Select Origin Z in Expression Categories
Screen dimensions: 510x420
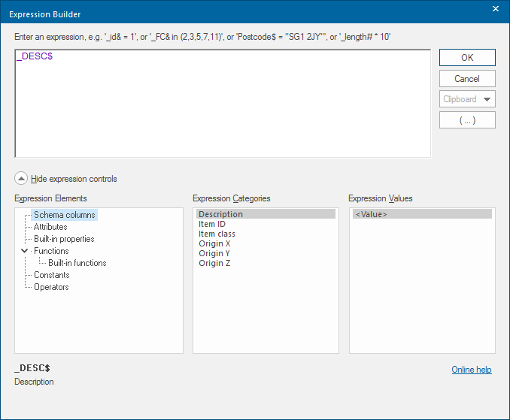214,263
